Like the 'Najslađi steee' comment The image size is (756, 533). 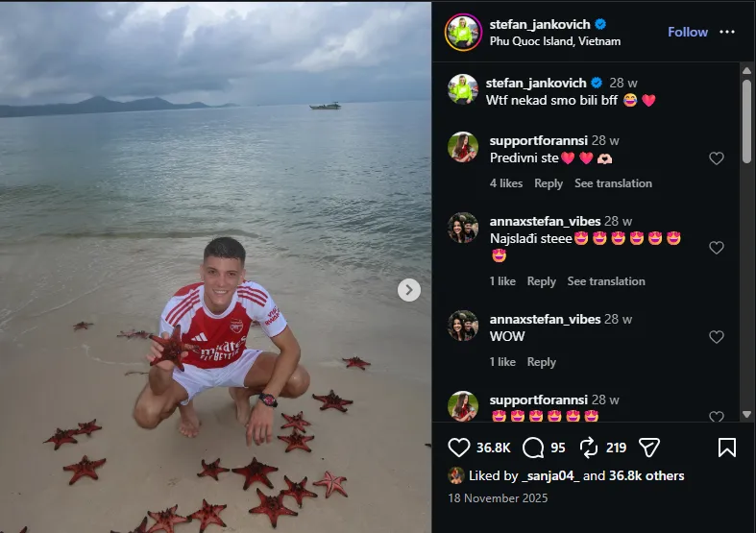pos(716,247)
